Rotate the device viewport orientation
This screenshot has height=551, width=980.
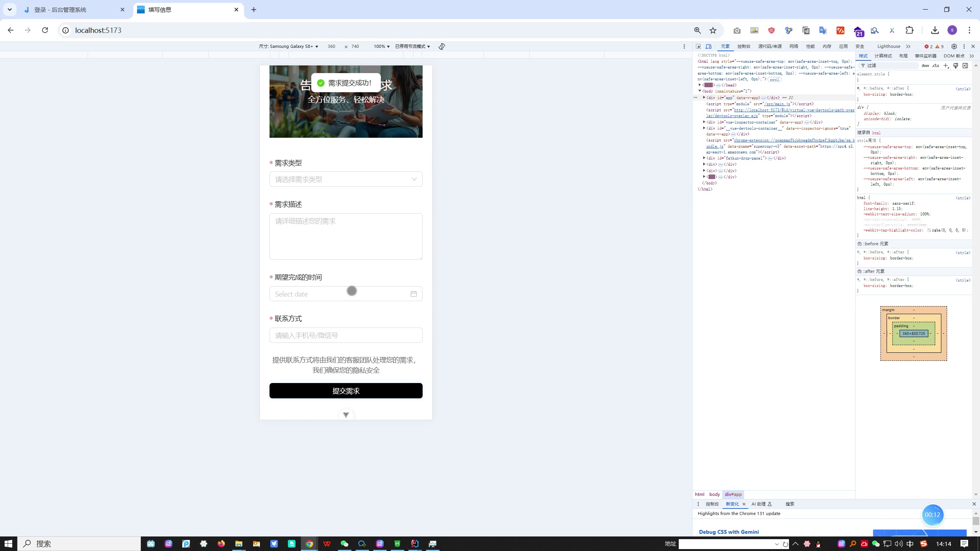coord(442,46)
